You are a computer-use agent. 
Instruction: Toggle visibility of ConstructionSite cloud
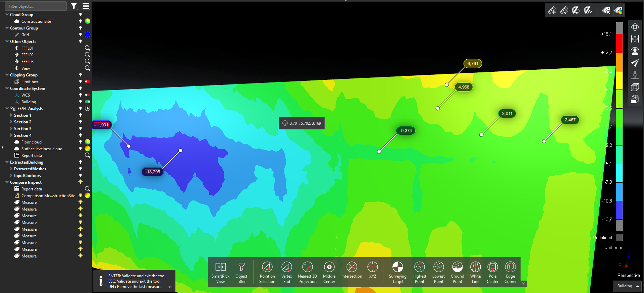[x=80, y=21]
